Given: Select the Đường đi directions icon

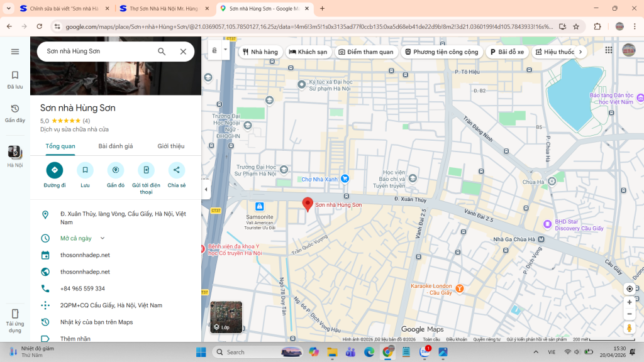Looking at the screenshot, I should pyautogui.click(x=55, y=170).
